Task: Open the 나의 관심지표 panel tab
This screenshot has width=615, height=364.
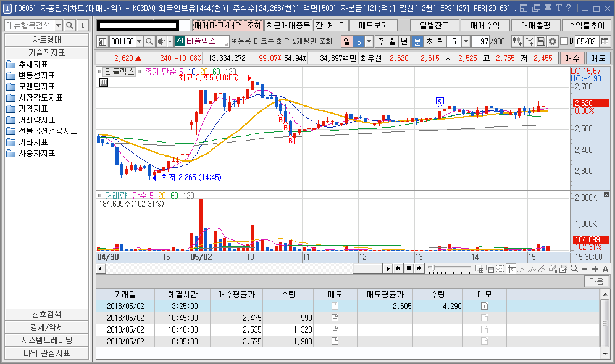Action: 47,353
